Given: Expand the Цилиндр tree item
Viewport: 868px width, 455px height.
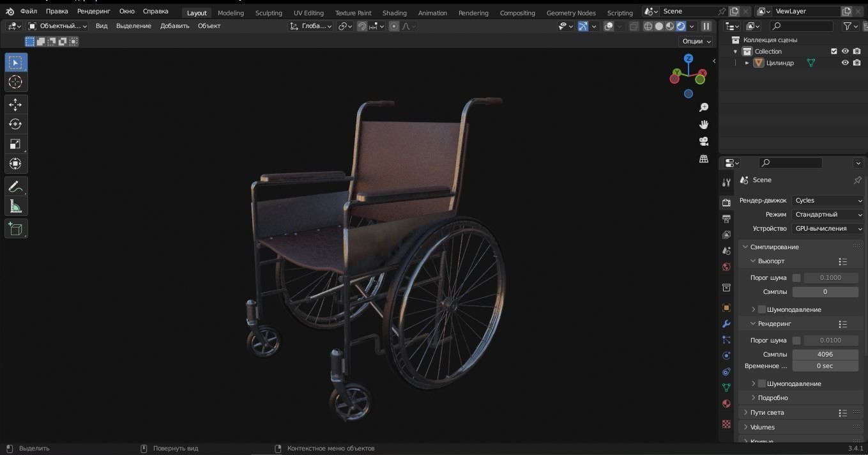Looking at the screenshot, I should 747,63.
